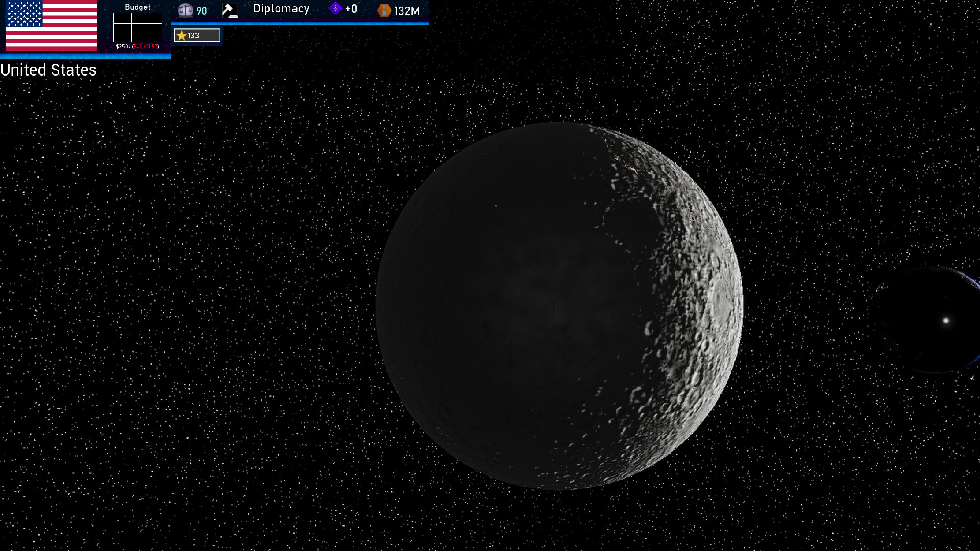Screen dimensions: 980x551
Task: Click the purple diamond resource icon
Action: click(335, 8)
